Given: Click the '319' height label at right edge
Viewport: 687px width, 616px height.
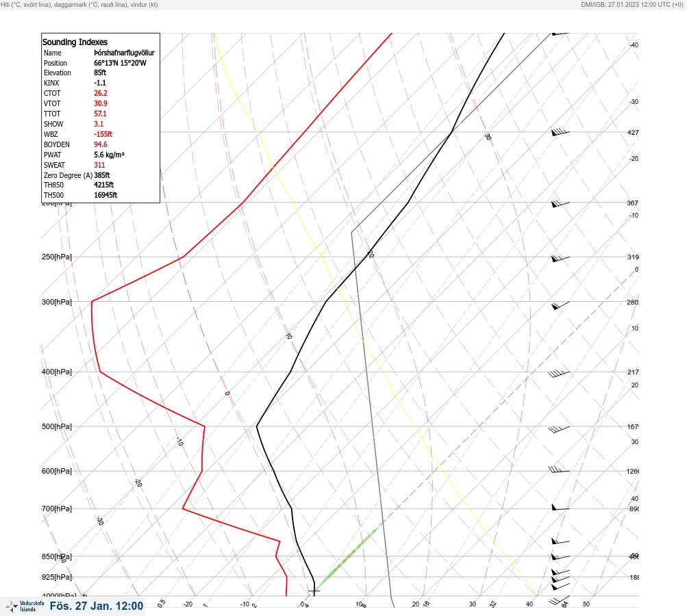Looking at the screenshot, I should tap(633, 257).
